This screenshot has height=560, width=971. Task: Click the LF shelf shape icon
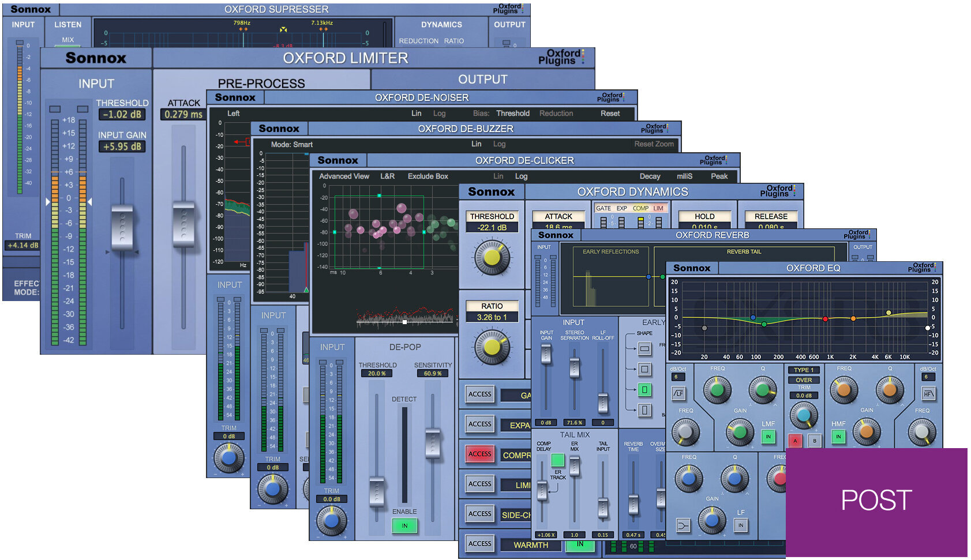pos(683,525)
